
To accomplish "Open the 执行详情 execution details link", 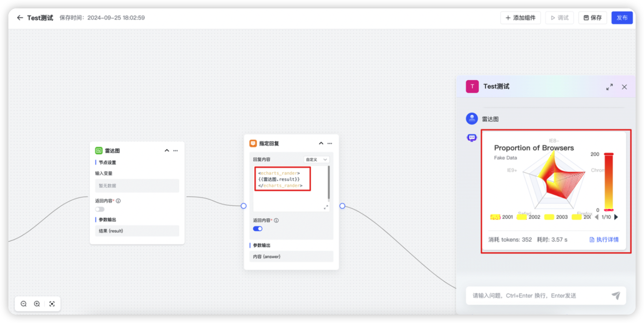I will 604,239.
